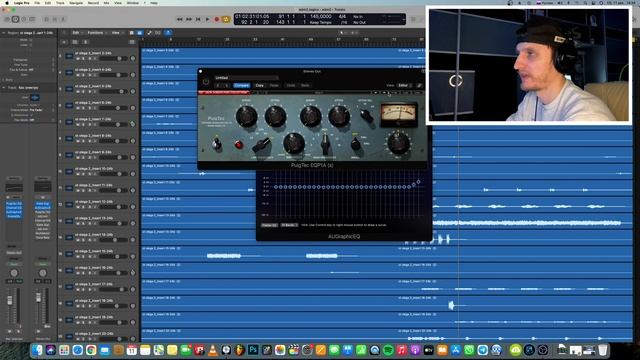Open the Apple menu
This screenshot has width=640, height=360.
tap(7, 3)
